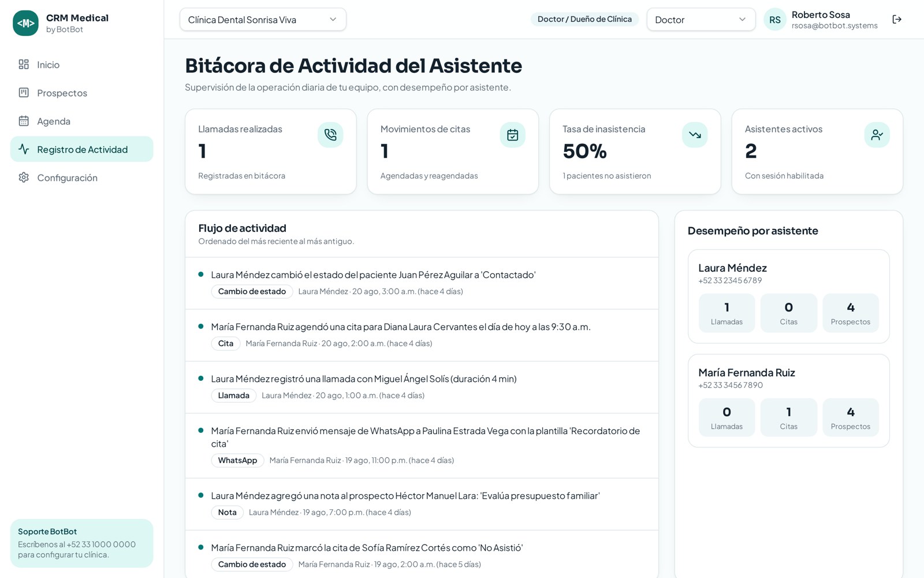This screenshot has height=578, width=924.
Task: Click the Soporte BotBot help box
Action: click(81, 543)
